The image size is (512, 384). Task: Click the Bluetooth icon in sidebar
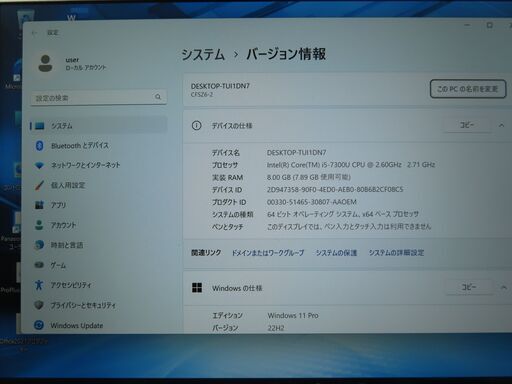click(x=39, y=146)
